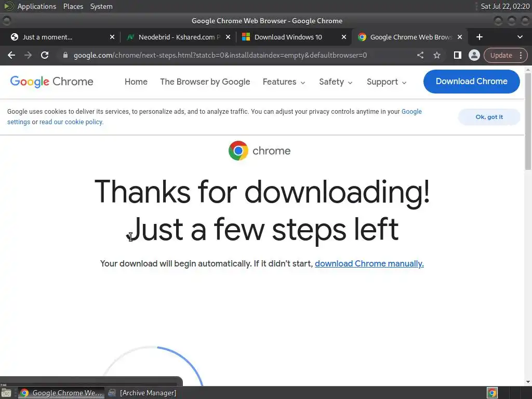Screen dimensions: 532x399
Task: Click the chrome logo above the heading
Action: [x=260, y=151]
